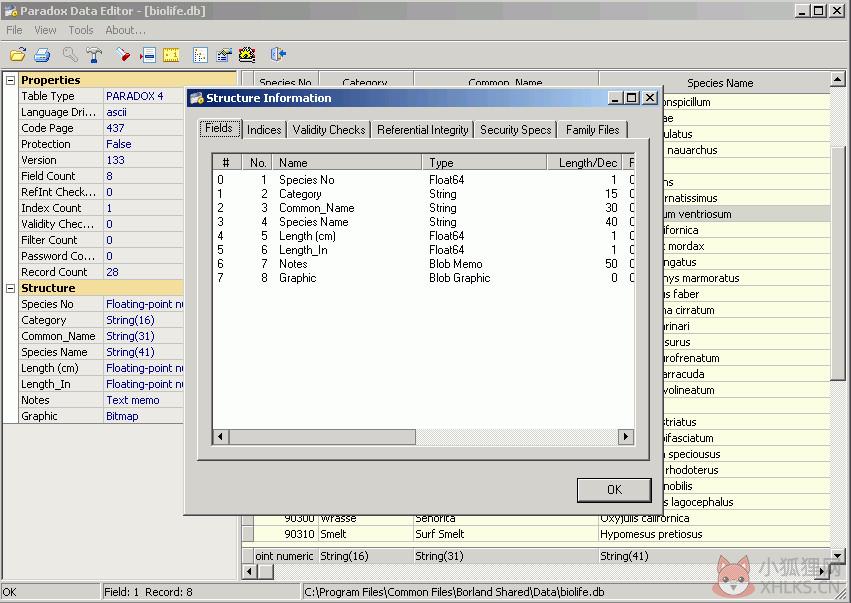Click the Length/Dec column header
This screenshot has width=851, height=603.
[586, 163]
